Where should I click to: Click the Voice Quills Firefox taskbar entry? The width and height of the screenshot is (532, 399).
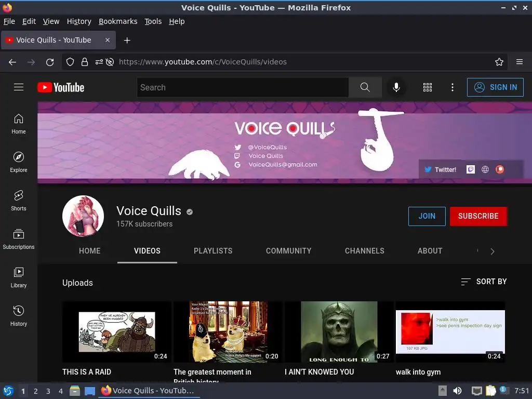(x=149, y=391)
